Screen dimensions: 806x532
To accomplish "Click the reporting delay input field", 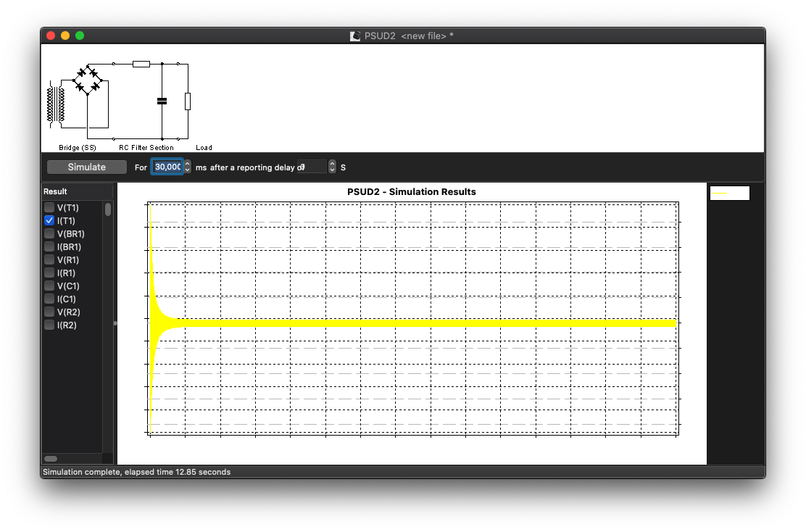I will point(312,167).
